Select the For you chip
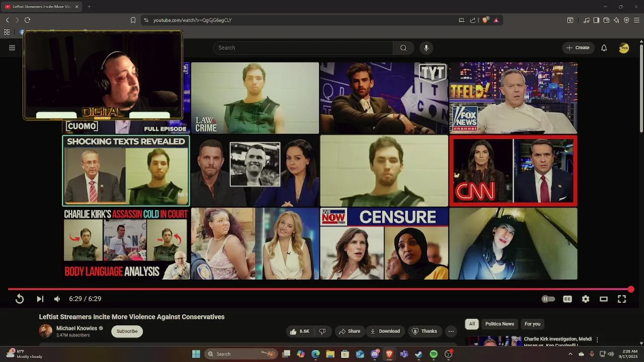Screen dimensions: 644x362 (532, 324)
